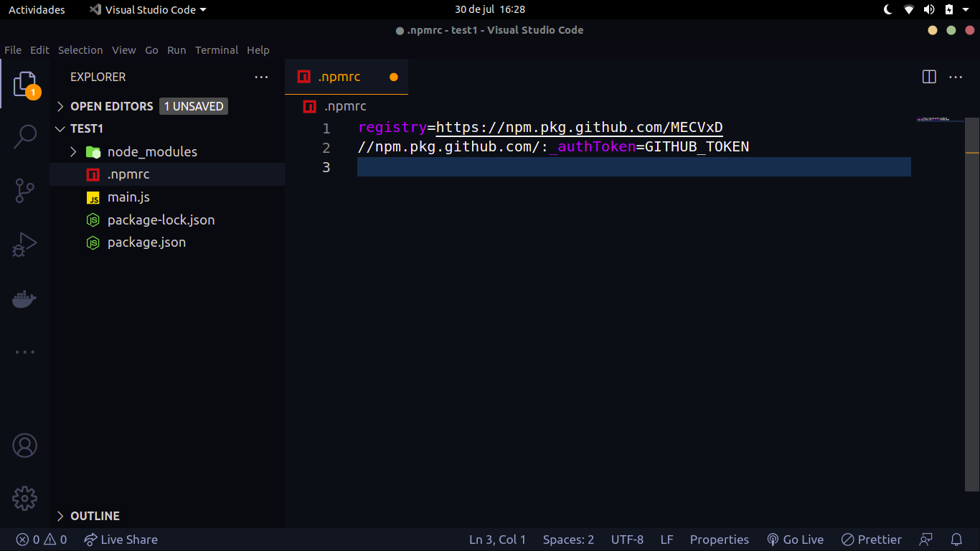Open the Explorer view in activity bar

pos(24,85)
